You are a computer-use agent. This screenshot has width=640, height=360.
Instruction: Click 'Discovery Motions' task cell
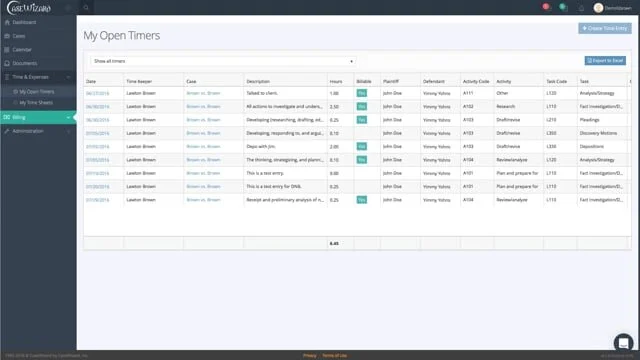click(598, 133)
